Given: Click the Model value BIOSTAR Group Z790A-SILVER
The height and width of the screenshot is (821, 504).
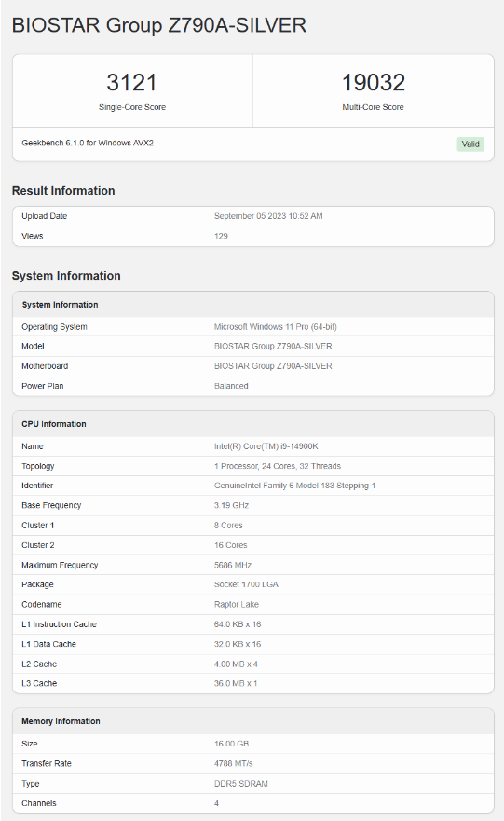Looking at the screenshot, I should pyautogui.click(x=273, y=346).
